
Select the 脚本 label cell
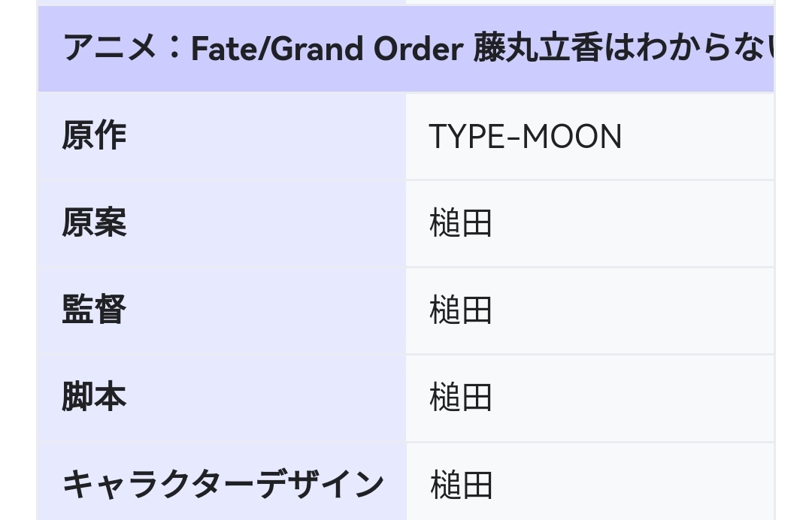coord(222,398)
